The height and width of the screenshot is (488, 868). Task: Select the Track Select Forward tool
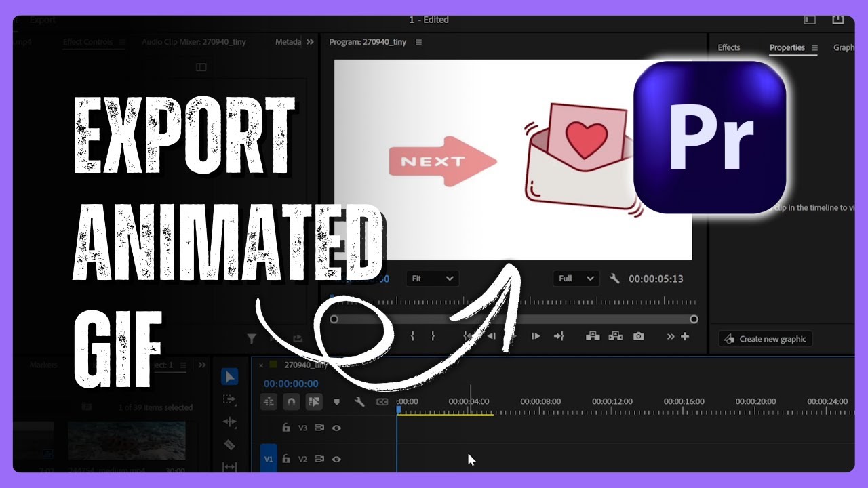coord(230,400)
